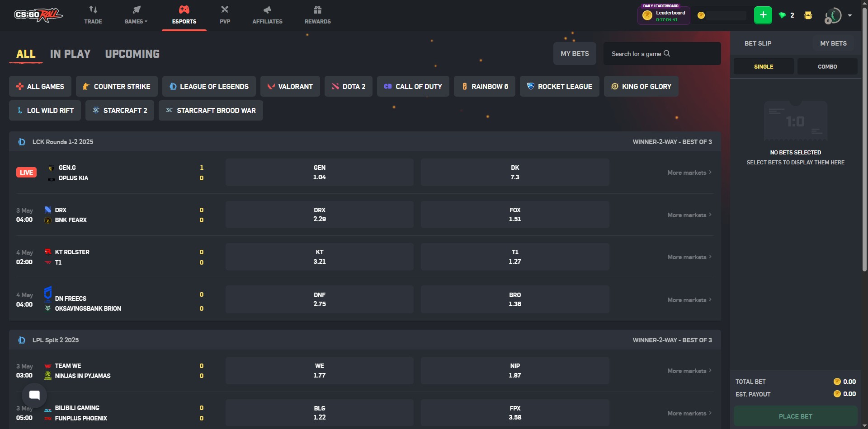Image resolution: width=868 pixels, height=429 pixels.
Task: Expand More markets for GEN.G vs DPLUS KIA
Action: click(x=689, y=173)
